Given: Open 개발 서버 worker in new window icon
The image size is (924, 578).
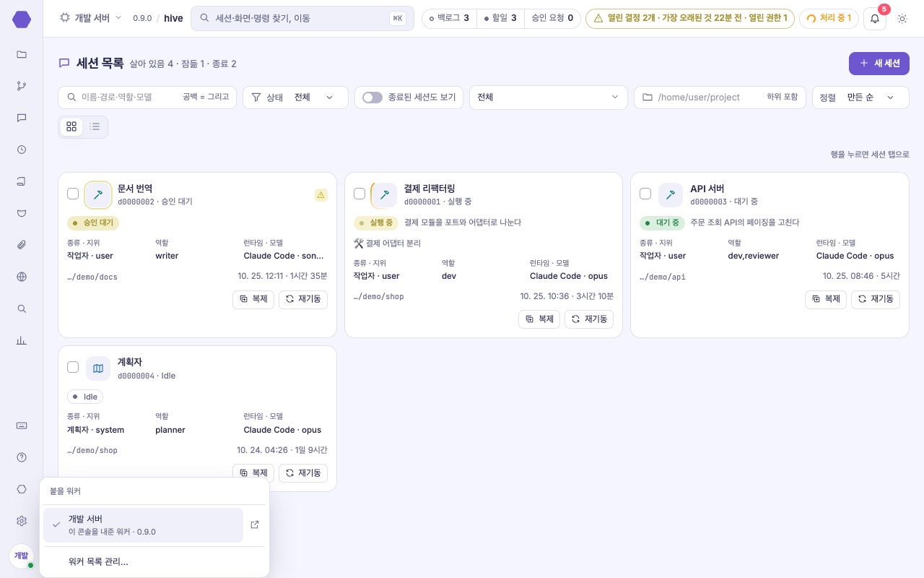Looking at the screenshot, I should (x=255, y=525).
